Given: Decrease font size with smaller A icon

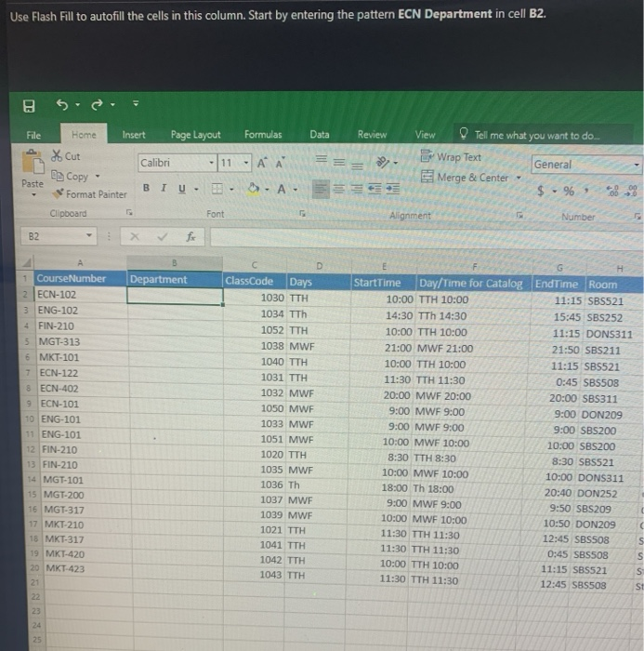Looking at the screenshot, I should 281,163.
